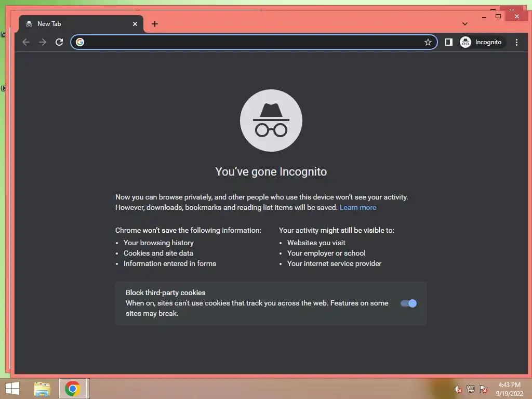Viewport: 532px width, 399px height.
Task: Click the forward navigation arrow
Action: click(43, 42)
